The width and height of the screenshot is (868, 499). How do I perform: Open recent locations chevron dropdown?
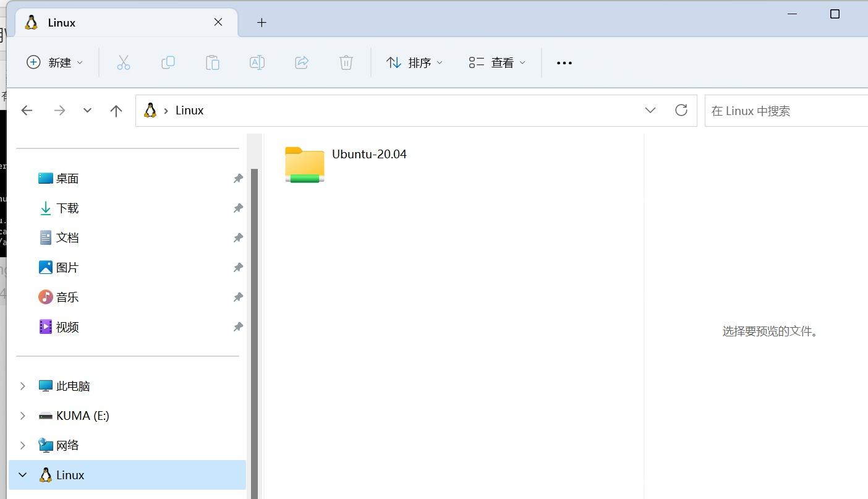pos(87,111)
